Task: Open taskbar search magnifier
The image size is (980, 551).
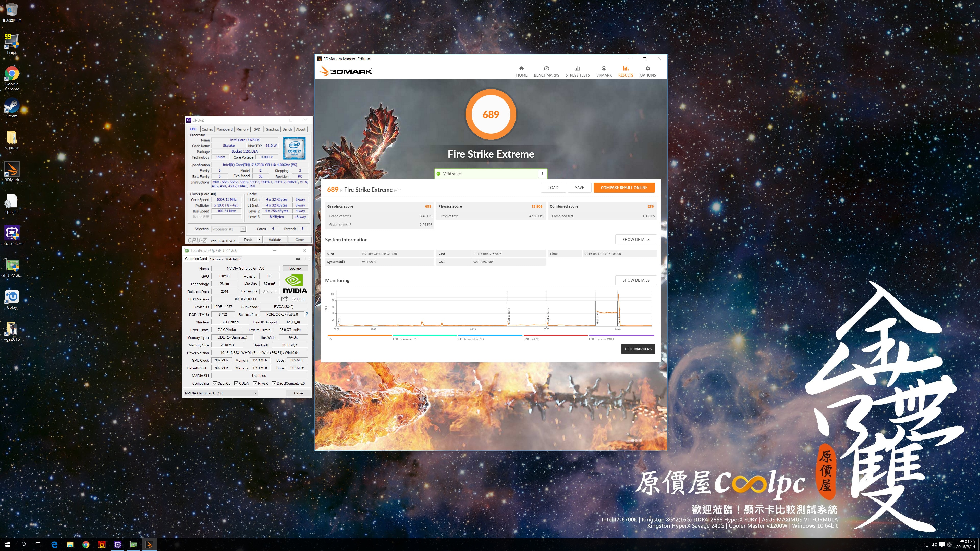Action: [23, 545]
